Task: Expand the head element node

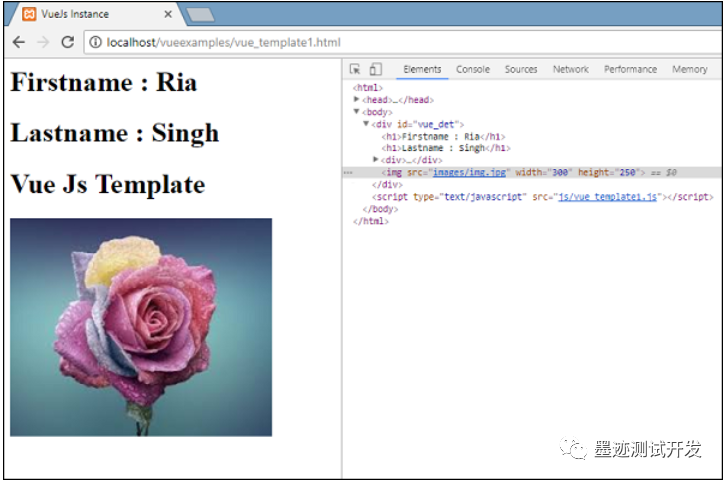Action: coord(356,99)
